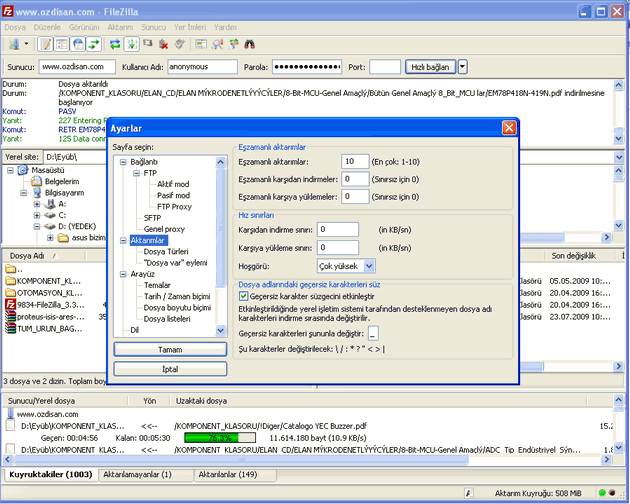Toggle local directory tree icon

click(62, 44)
